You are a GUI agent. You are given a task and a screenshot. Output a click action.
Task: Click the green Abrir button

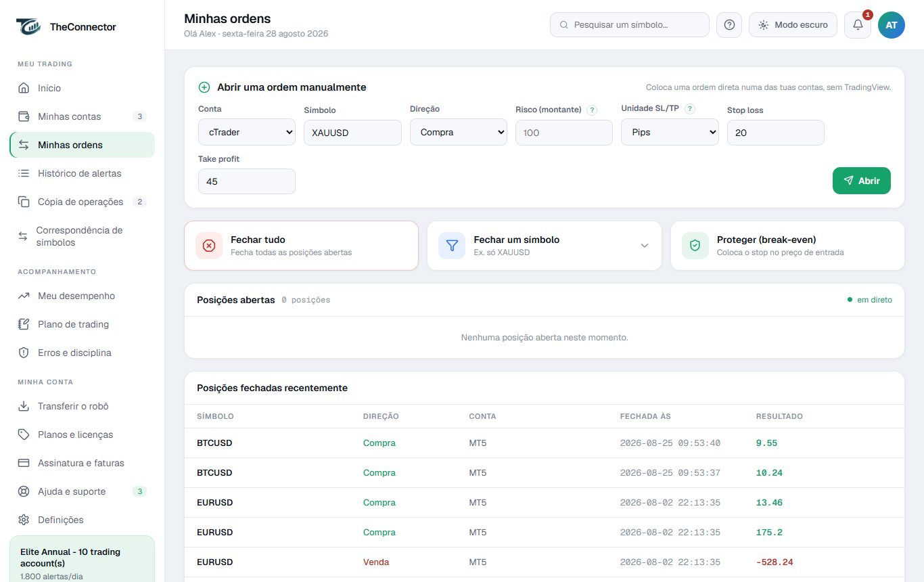pos(862,181)
